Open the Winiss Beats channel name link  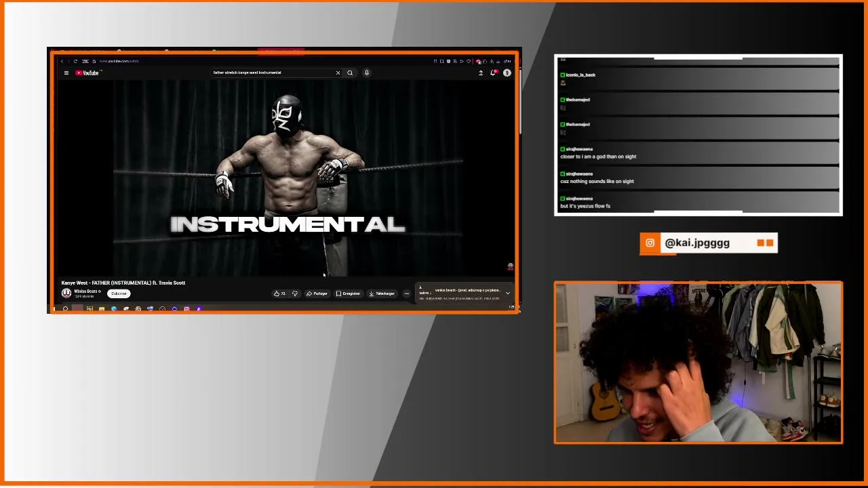[x=86, y=291]
